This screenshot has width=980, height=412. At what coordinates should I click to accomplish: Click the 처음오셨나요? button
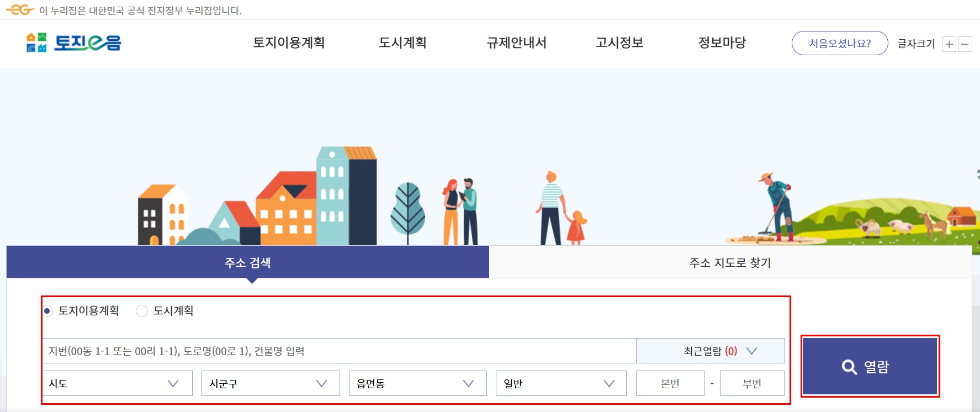[x=839, y=43]
